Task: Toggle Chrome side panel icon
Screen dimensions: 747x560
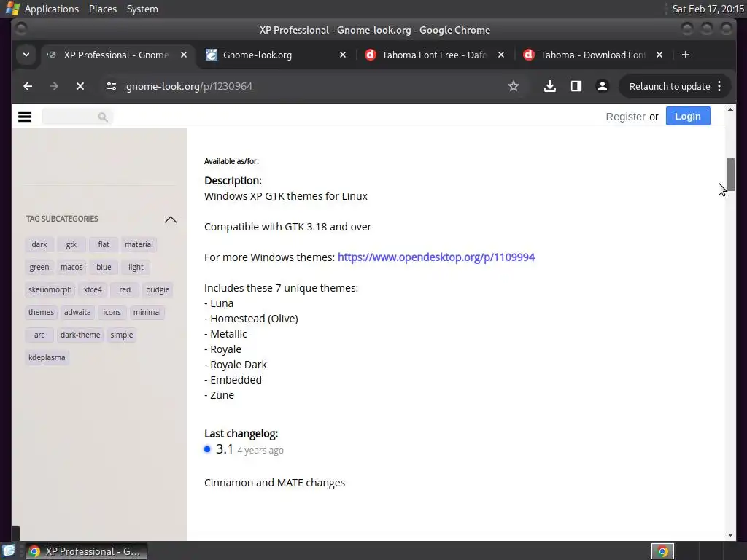Action: click(x=576, y=86)
